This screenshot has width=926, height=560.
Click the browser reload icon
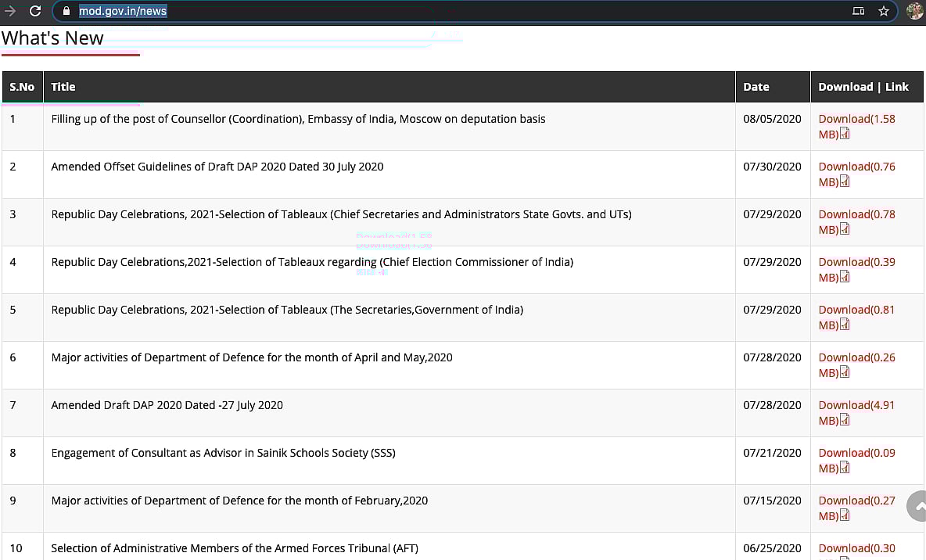click(34, 11)
